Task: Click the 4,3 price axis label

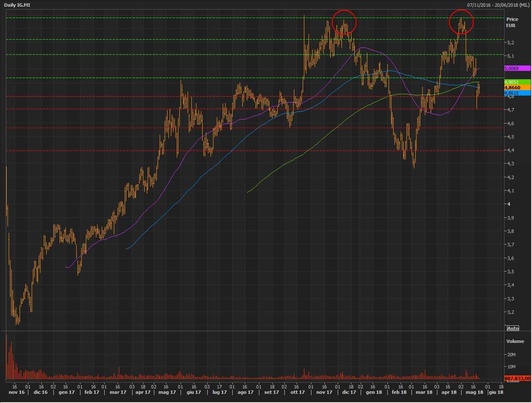Action: pyautogui.click(x=511, y=164)
